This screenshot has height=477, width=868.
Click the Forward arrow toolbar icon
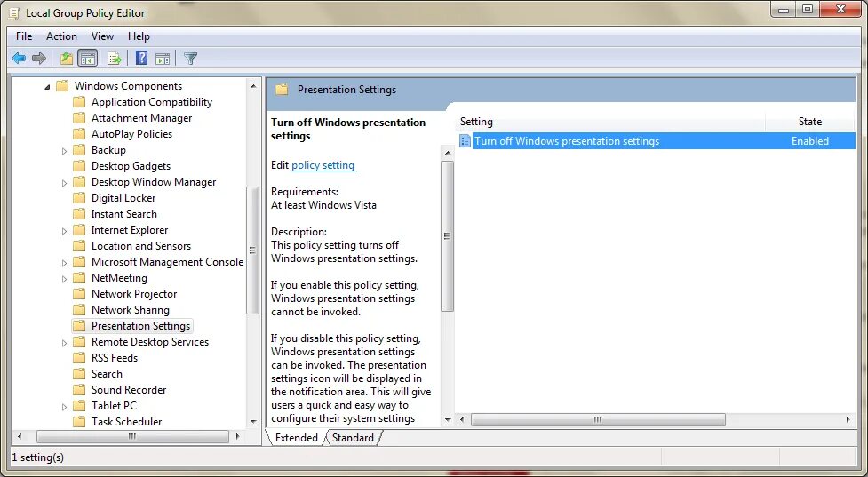pos(39,58)
